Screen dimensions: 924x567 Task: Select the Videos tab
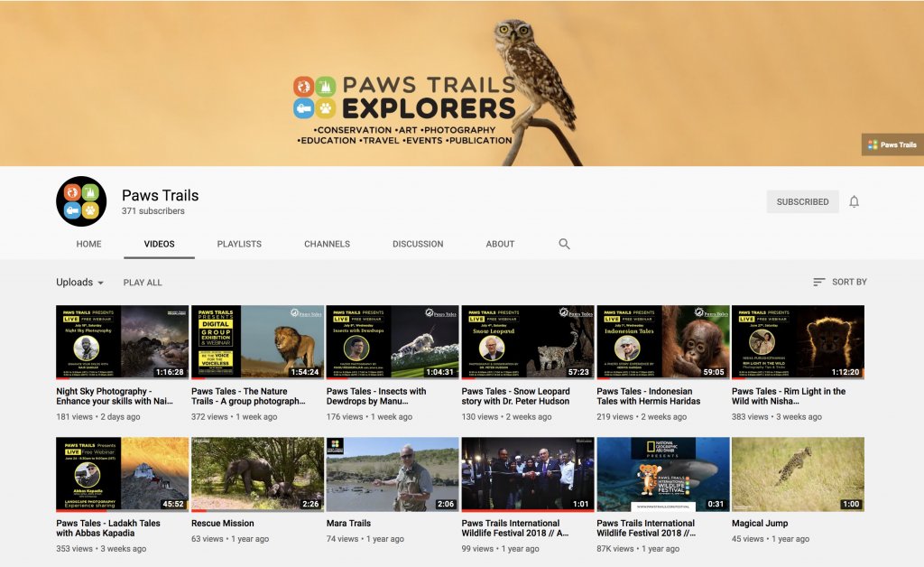coord(159,244)
